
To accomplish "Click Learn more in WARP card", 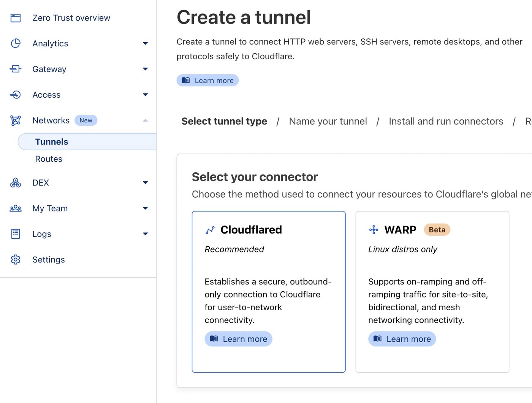I will 402,339.
